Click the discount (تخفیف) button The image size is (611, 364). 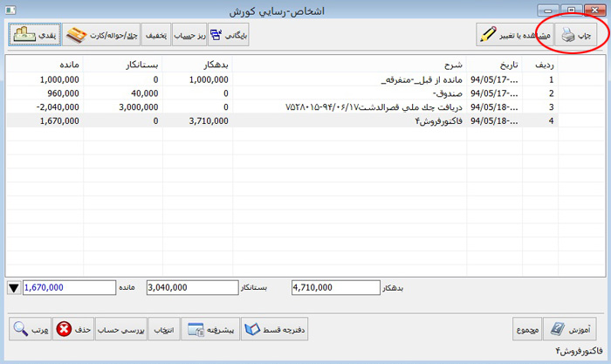154,35
